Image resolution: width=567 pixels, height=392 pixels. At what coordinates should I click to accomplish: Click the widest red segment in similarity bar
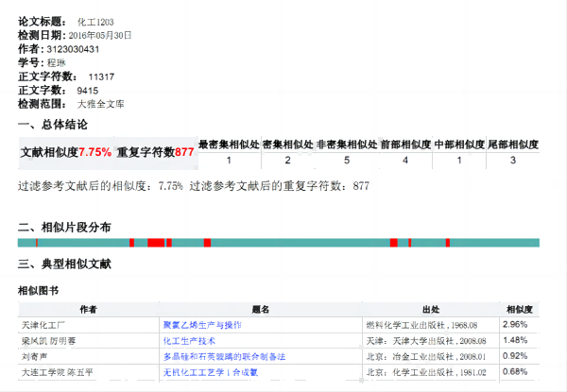[156, 243]
